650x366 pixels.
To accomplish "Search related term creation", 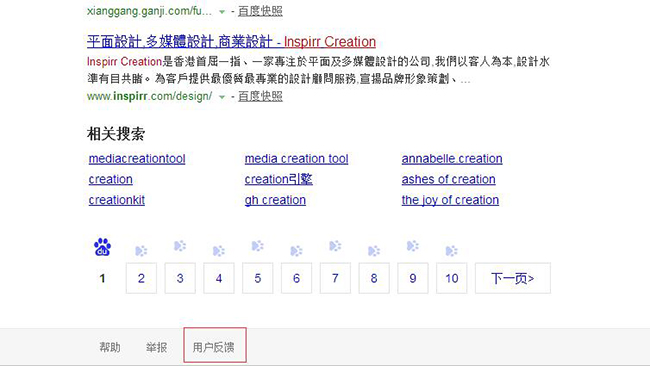I will pos(111,179).
